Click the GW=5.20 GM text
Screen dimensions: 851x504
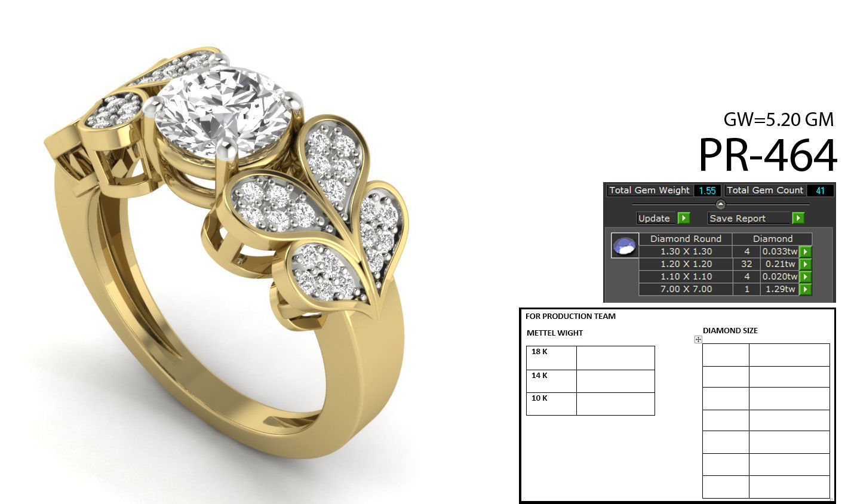(778, 119)
